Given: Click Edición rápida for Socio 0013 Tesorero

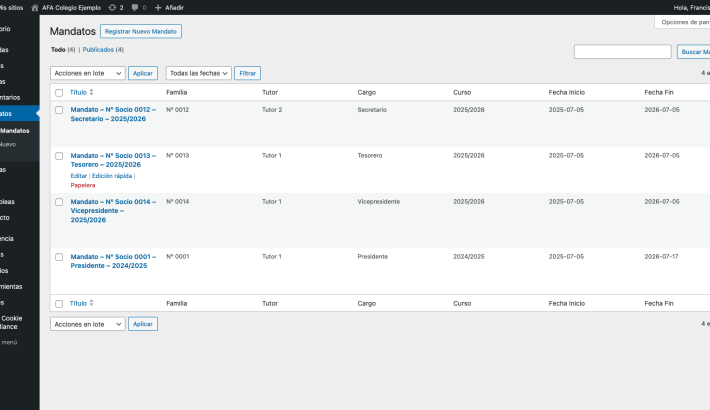Looking at the screenshot, I should pos(112,176).
